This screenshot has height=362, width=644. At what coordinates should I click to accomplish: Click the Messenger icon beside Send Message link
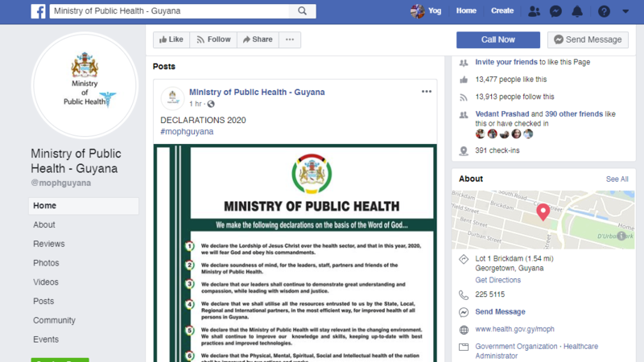pos(464,312)
